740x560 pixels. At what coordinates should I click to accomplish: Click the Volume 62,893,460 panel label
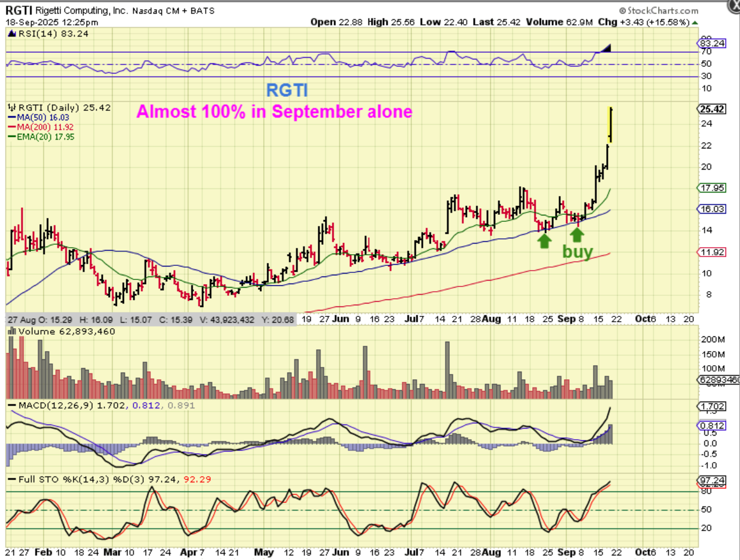pyautogui.click(x=66, y=332)
